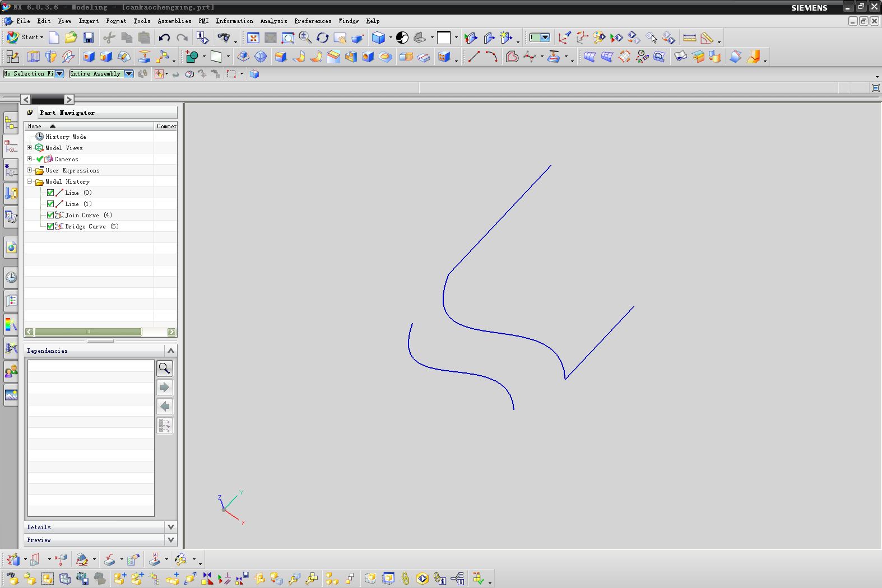Sort by the Name column header
This screenshot has width=882, height=588.
click(x=89, y=126)
